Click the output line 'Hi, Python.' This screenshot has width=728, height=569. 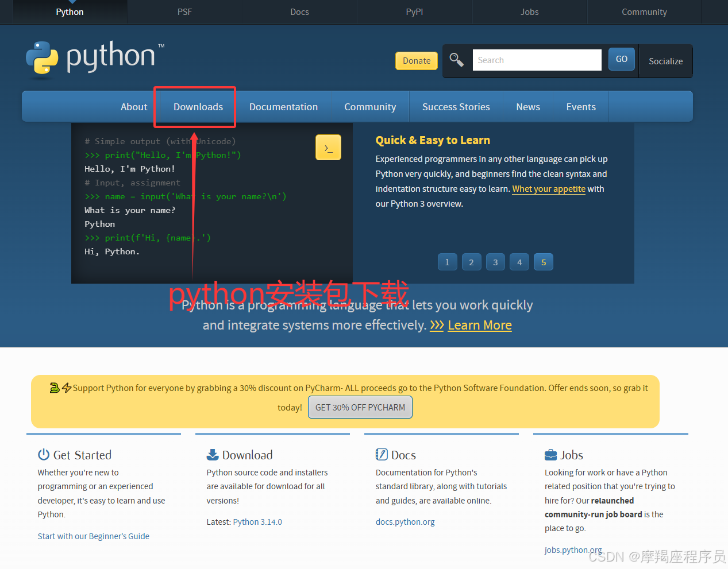[112, 251]
